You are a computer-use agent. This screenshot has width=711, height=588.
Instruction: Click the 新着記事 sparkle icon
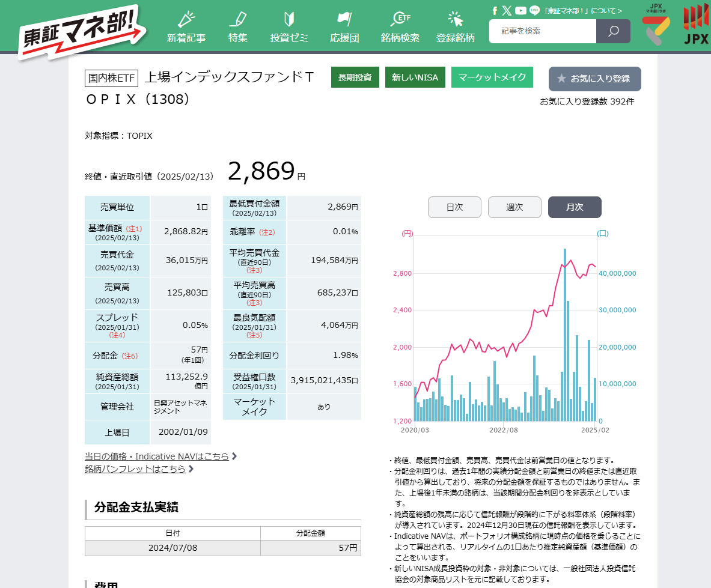[186, 19]
